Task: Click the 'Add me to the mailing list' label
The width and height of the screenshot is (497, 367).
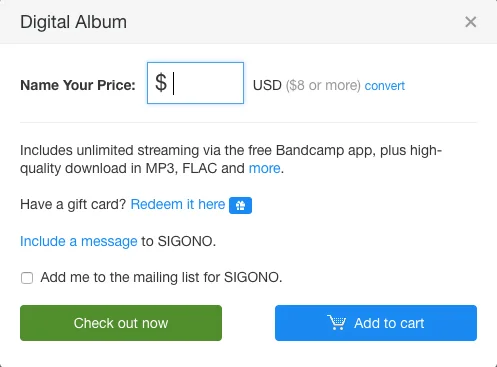Action: tap(161, 277)
